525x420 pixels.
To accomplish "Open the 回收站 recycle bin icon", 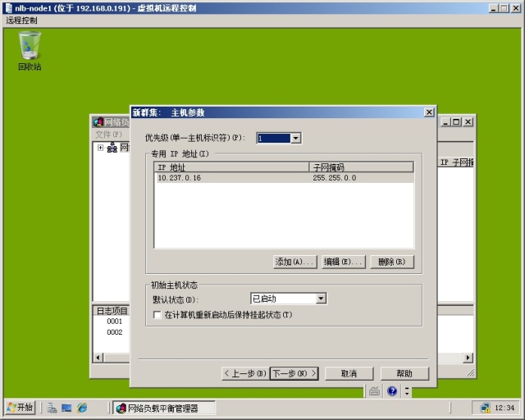I will (x=30, y=48).
